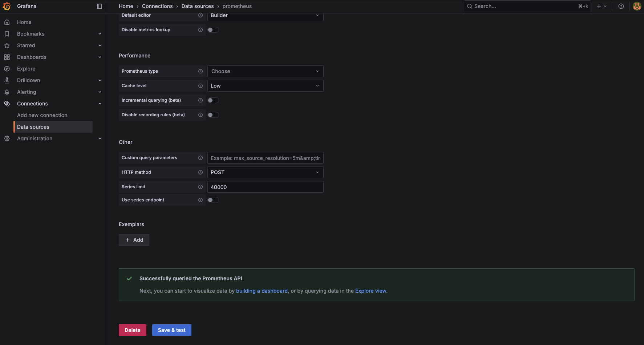Click the Drilldown icon in sidebar
This screenshot has width=644, height=345.
[7, 80]
